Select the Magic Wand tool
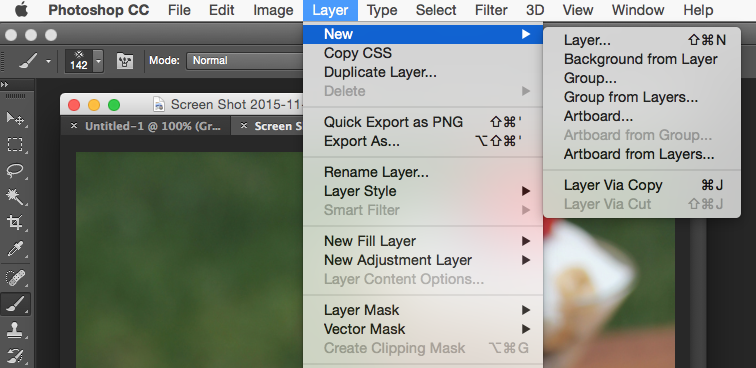Image resolution: width=756 pixels, height=368 pixels. tap(15, 196)
